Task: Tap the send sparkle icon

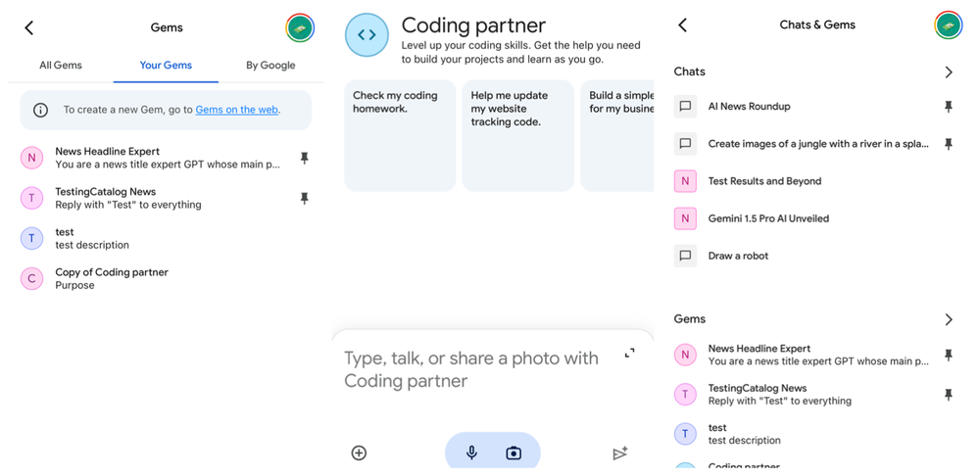Action: tap(619, 452)
